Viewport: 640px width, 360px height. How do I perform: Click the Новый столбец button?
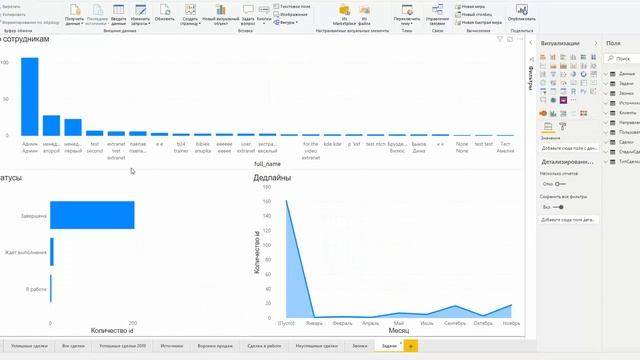[x=473, y=15]
